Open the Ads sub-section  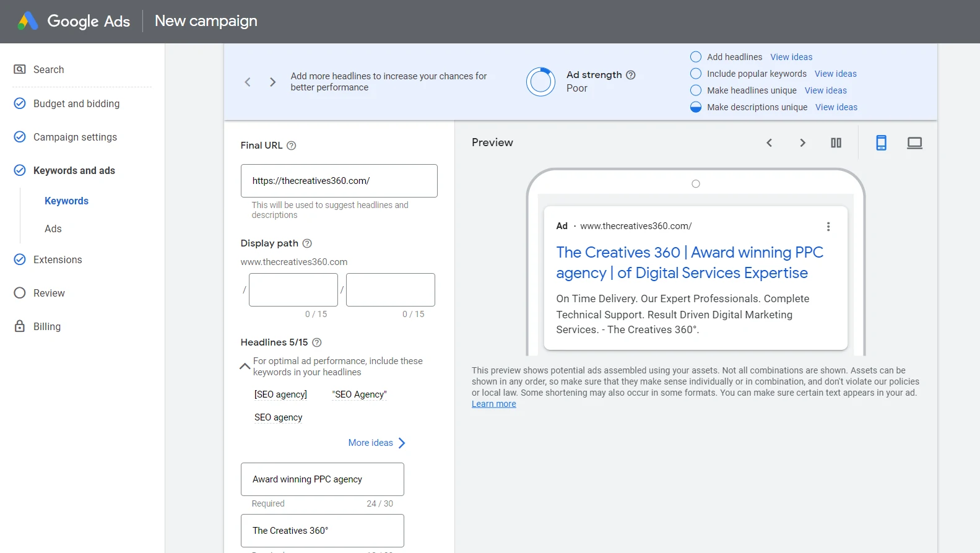(x=53, y=229)
